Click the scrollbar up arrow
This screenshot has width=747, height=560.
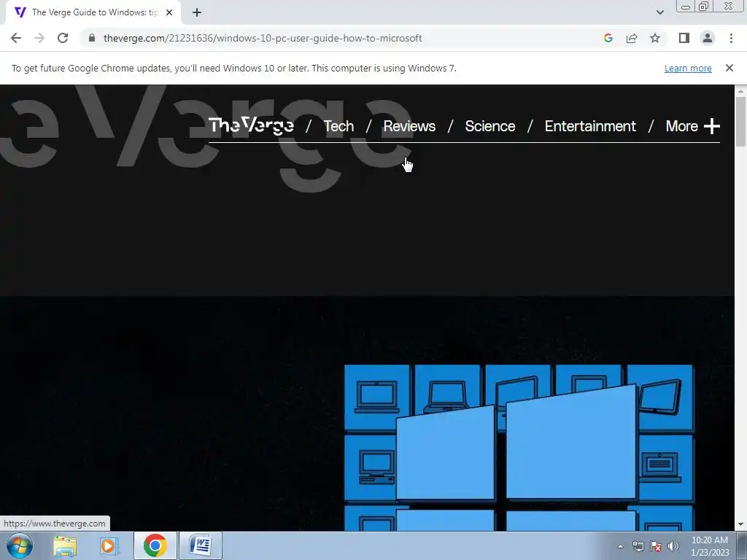click(740, 90)
